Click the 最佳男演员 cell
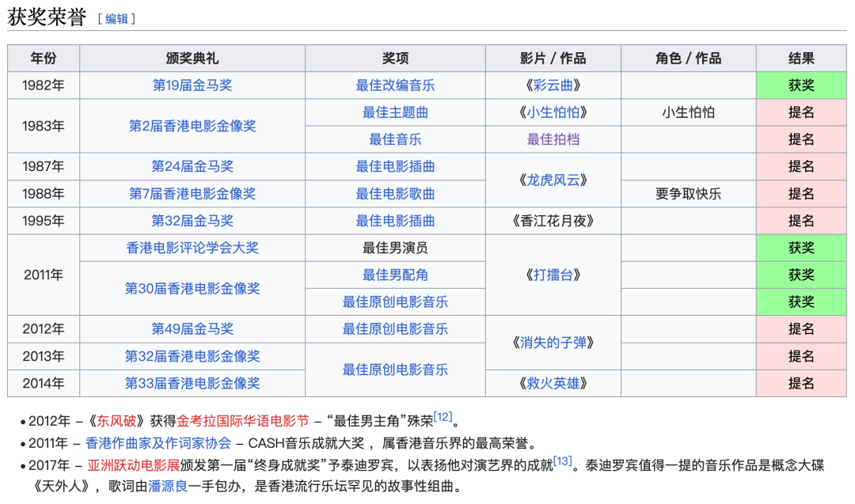855x504 pixels. (395, 248)
